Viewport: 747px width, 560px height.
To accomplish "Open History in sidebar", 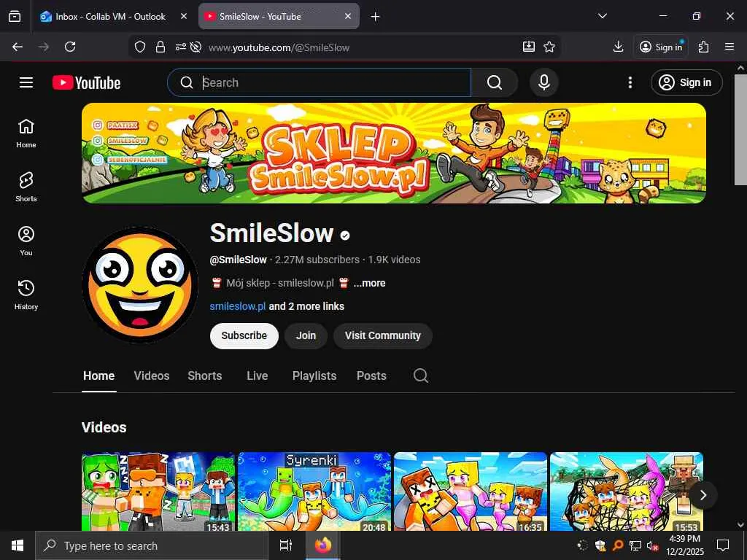I will click(26, 295).
